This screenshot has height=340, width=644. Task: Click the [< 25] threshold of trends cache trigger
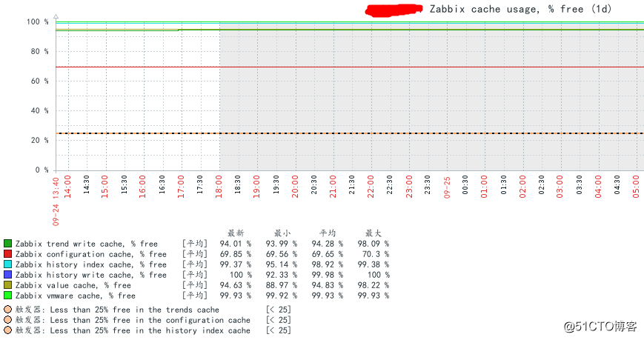pyautogui.click(x=279, y=310)
